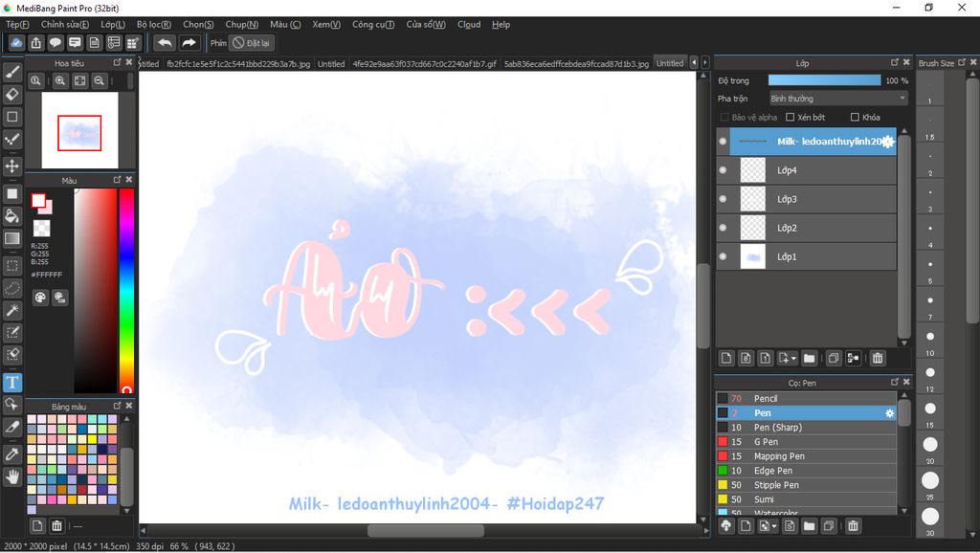Pop out the Bảng màu panel
The width and height of the screenshot is (980, 553).
117,407
